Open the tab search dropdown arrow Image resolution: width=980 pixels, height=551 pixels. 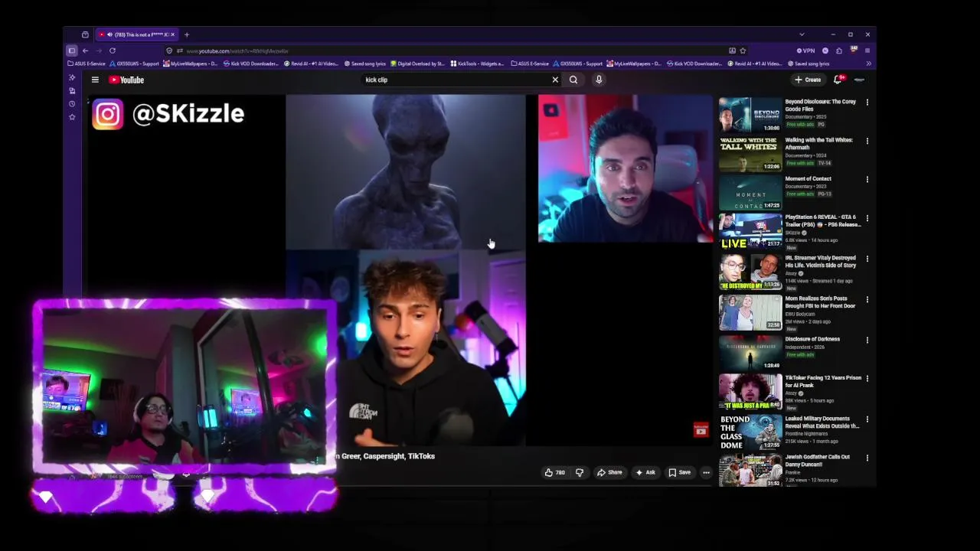[802, 34]
